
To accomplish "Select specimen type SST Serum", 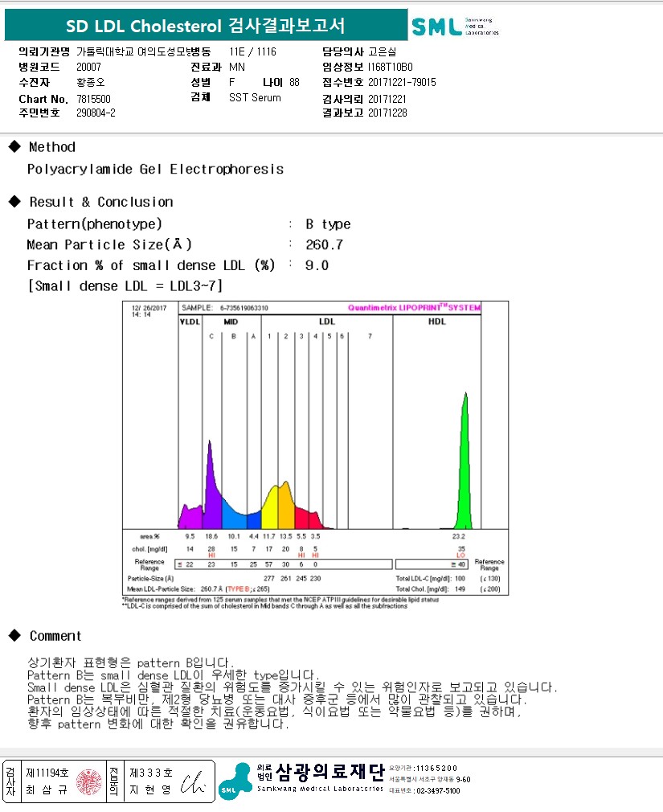I will [256, 97].
